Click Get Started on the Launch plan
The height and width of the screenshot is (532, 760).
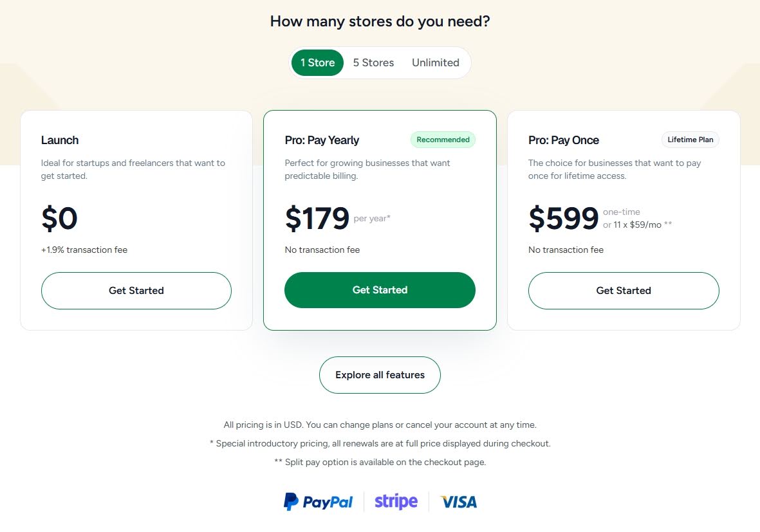pos(136,291)
